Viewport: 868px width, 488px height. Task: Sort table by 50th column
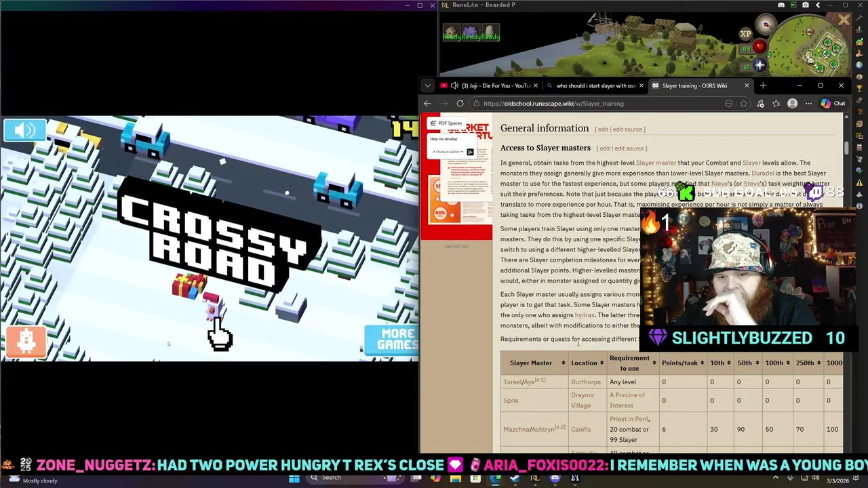point(749,363)
